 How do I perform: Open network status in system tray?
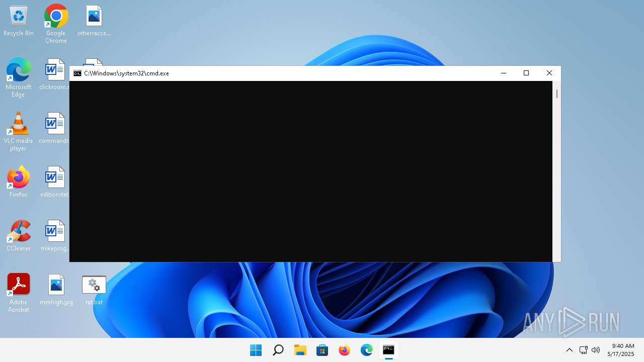tap(584, 350)
